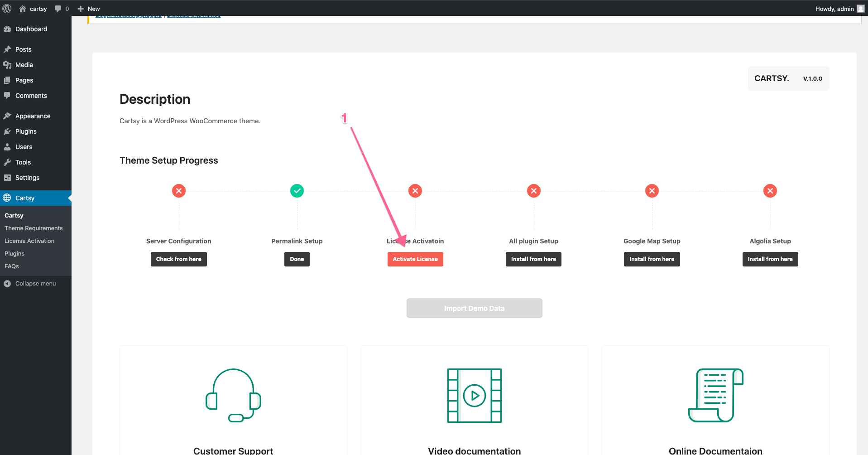
Task: Click the All plugin Setup red X icon
Action: click(x=534, y=191)
